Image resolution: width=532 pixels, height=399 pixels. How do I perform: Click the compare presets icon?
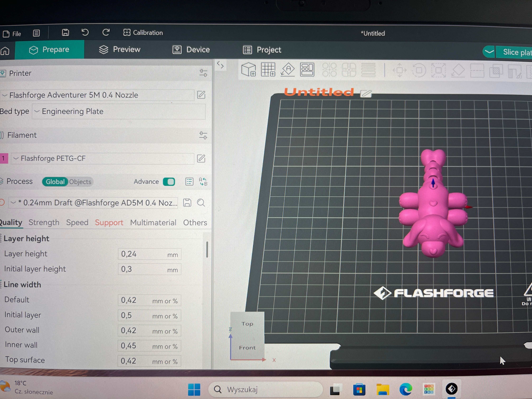click(203, 182)
